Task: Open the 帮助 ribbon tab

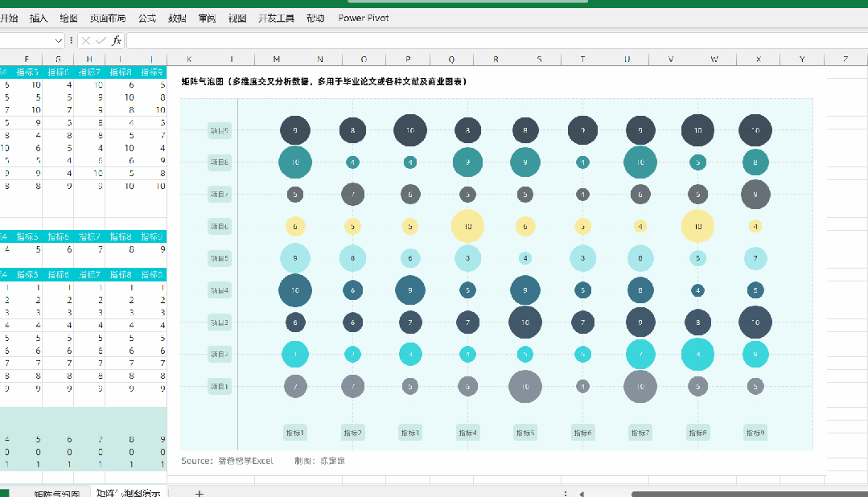Action: coord(315,18)
